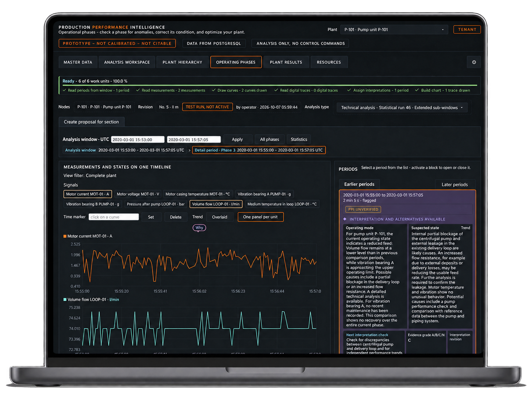Image resolution: width=532 pixels, height=399 pixels.
Task: Select the Overlaid trend view
Action: point(220,217)
